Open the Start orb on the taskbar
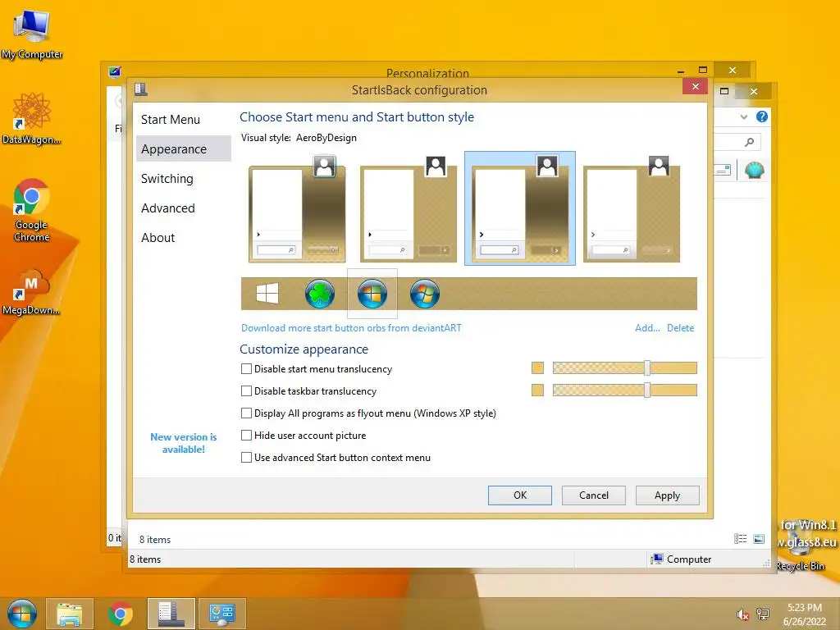Viewport: 840px width, 630px height. pos(22,614)
